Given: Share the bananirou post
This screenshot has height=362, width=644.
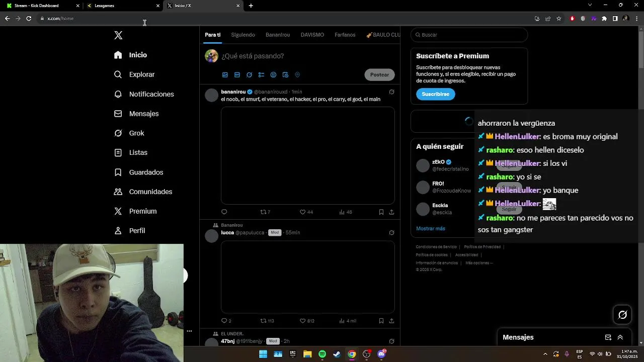Looking at the screenshot, I should pos(391,212).
